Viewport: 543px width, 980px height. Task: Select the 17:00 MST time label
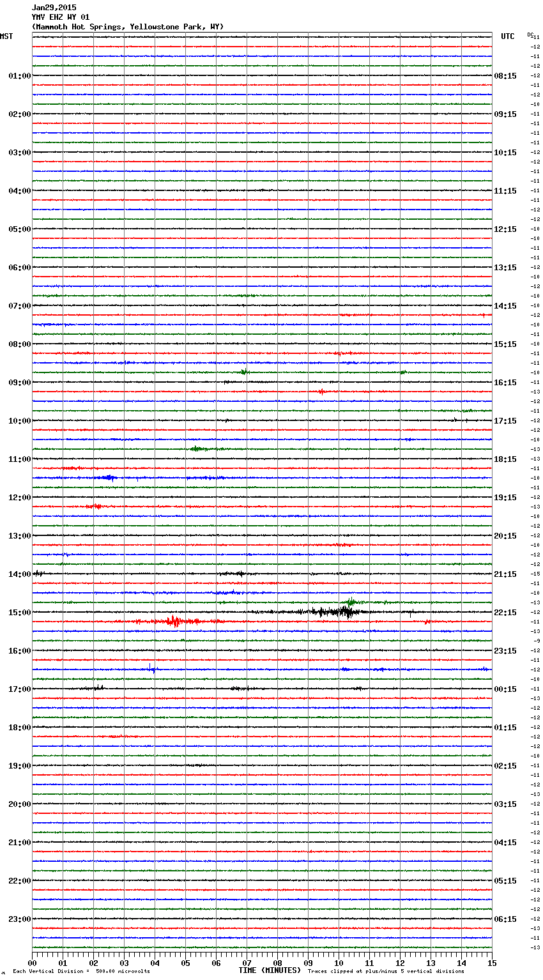click(19, 689)
